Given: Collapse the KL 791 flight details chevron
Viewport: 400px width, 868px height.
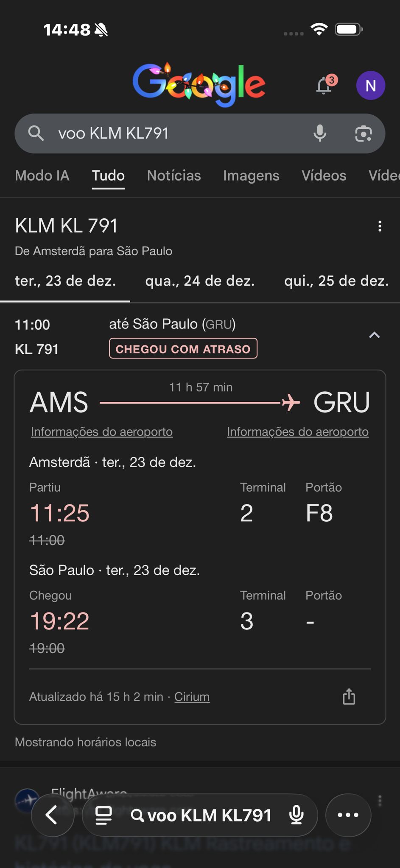Looking at the screenshot, I should tap(374, 336).
